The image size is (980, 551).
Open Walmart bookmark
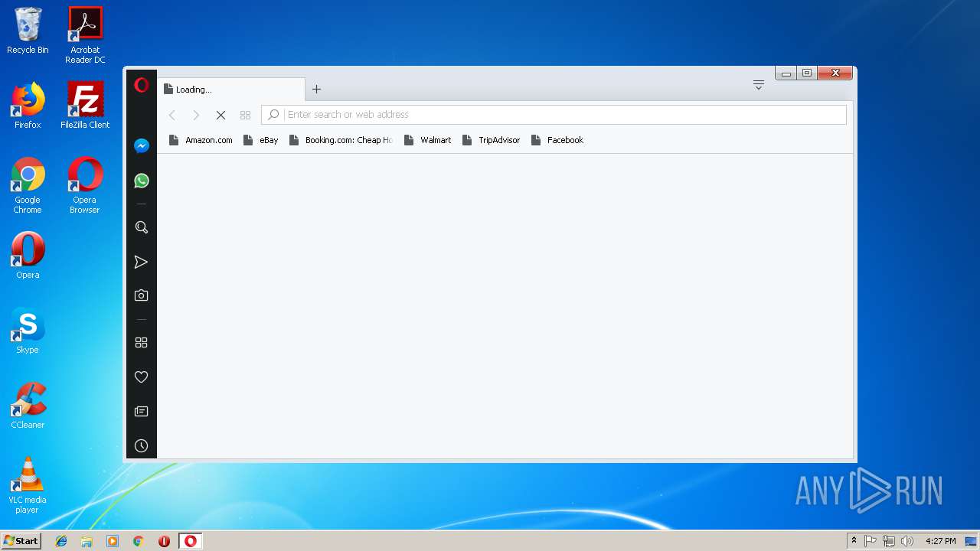point(427,140)
